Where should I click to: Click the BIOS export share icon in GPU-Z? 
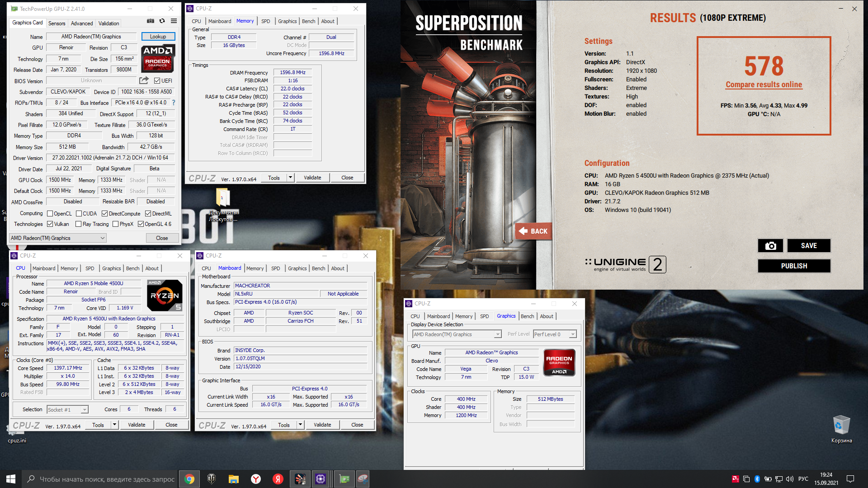(x=144, y=80)
